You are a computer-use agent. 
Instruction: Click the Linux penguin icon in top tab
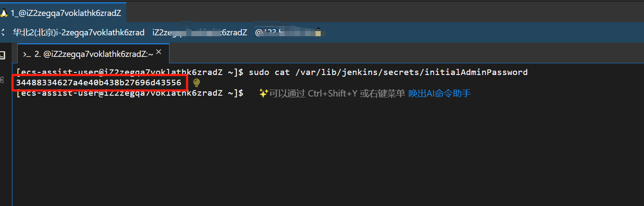pyautogui.click(x=4, y=13)
